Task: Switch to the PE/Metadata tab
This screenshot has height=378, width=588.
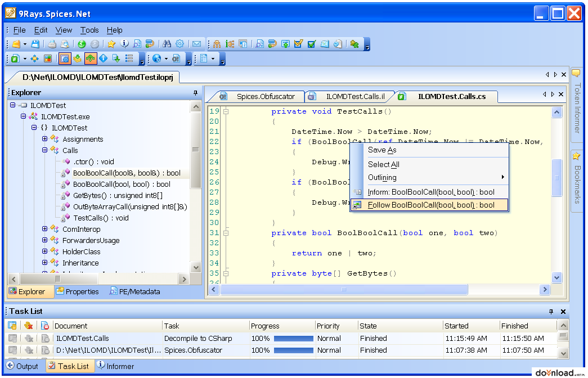Action: click(135, 291)
